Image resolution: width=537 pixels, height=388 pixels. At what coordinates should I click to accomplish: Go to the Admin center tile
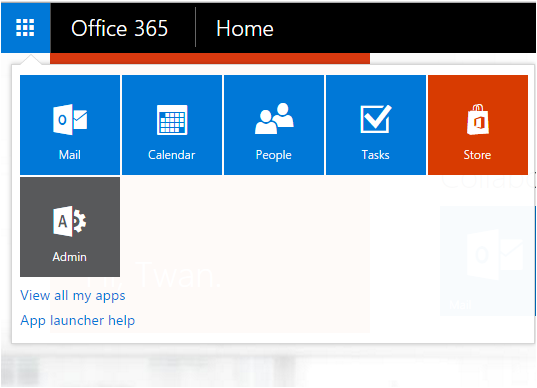(x=70, y=227)
